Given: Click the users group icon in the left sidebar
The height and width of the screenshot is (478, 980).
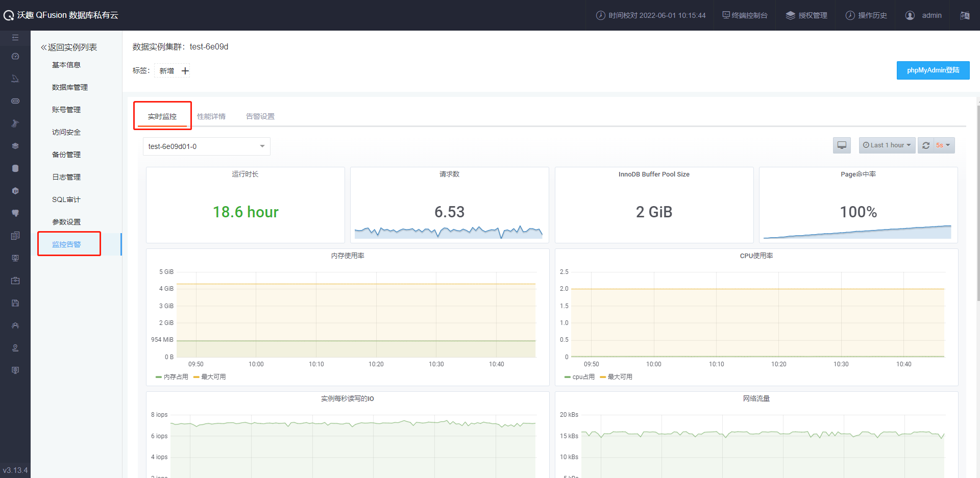Looking at the screenshot, I should tap(15, 325).
